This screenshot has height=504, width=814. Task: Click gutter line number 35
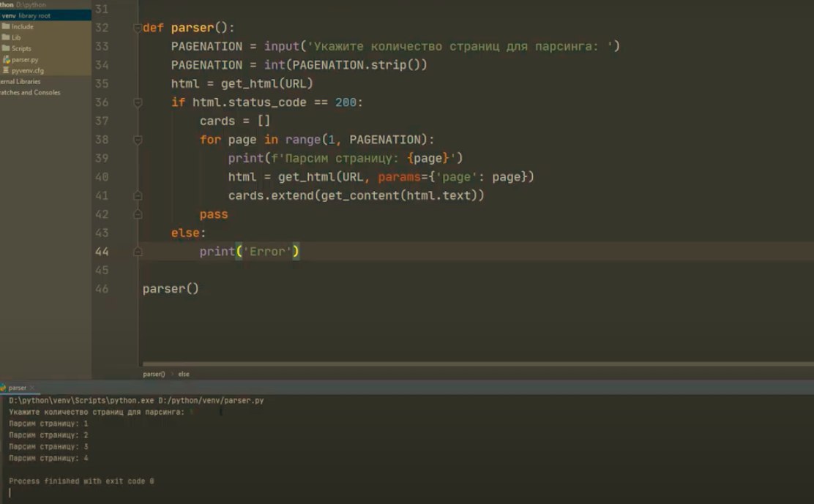pyautogui.click(x=102, y=84)
